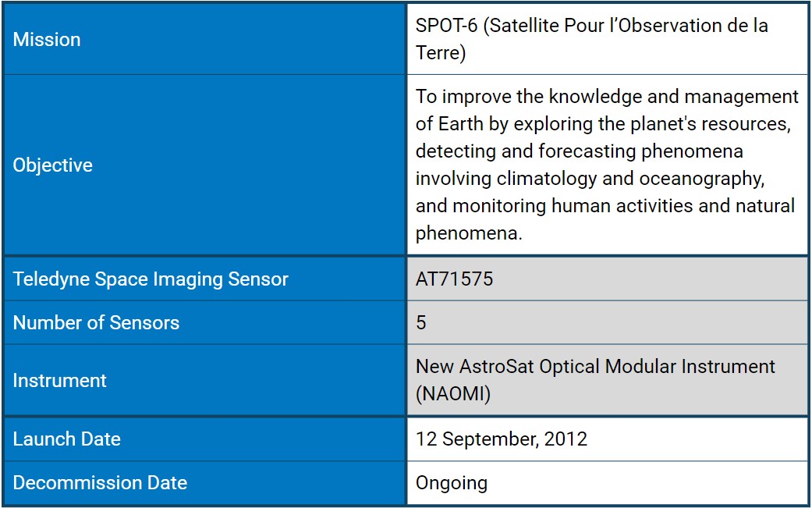Click the word "phenomena." ending the objective
This screenshot has height=508, width=812.
(x=468, y=233)
